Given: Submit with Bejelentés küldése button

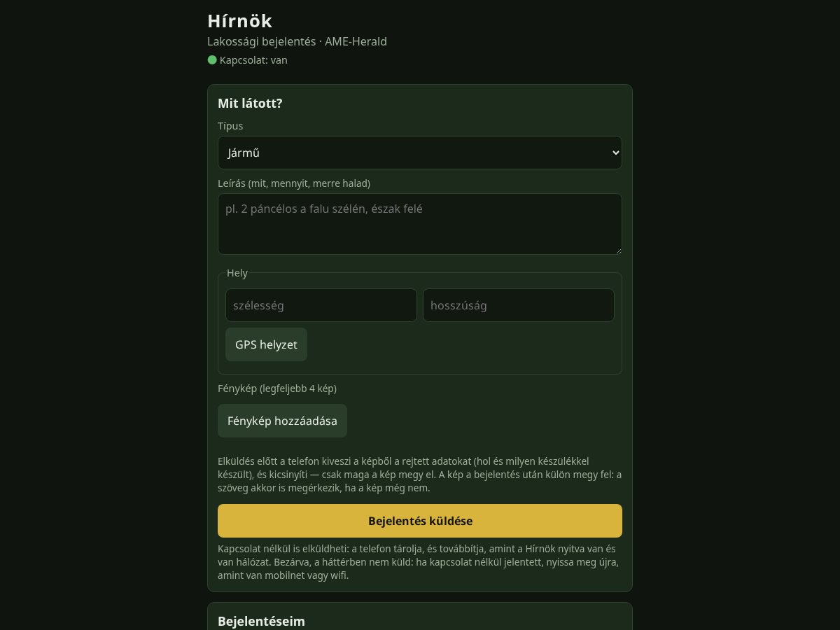Looking at the screenshot, I should pyautogui.click(x=420, y=521).
